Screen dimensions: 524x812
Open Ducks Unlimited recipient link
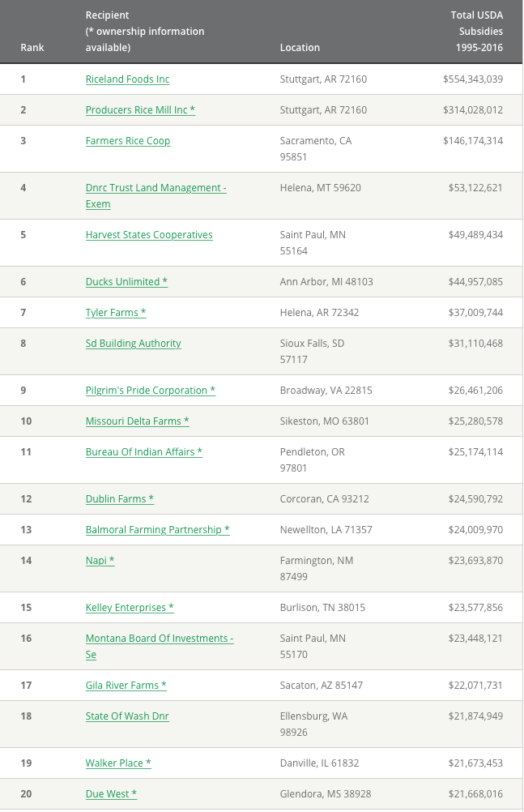[126, 282]
